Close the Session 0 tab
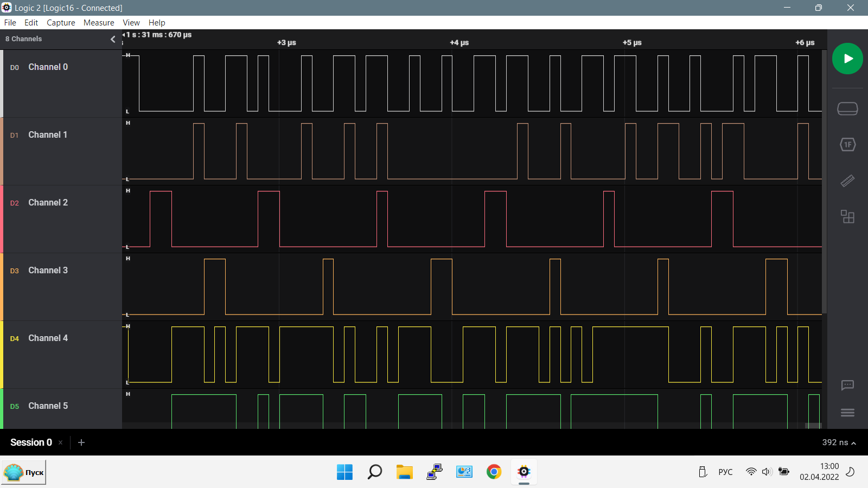 click(60, 442)
